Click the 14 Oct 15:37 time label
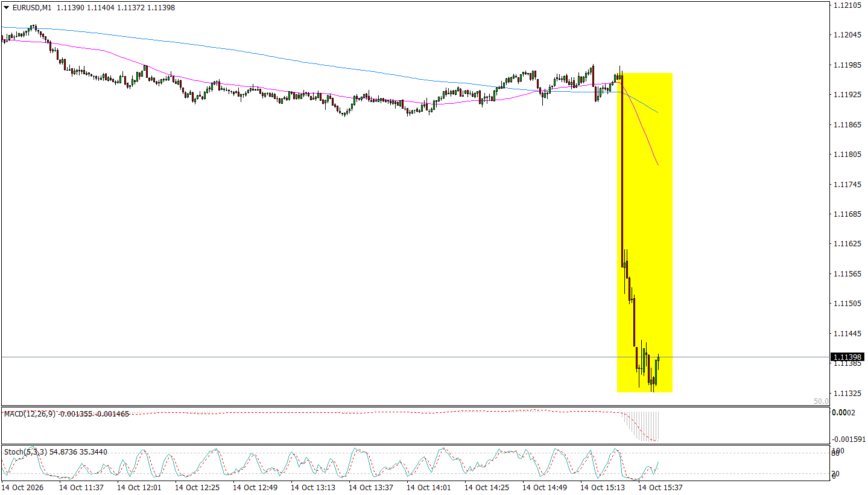This screenshot has height=495, width=868. [x=661, y=487]
